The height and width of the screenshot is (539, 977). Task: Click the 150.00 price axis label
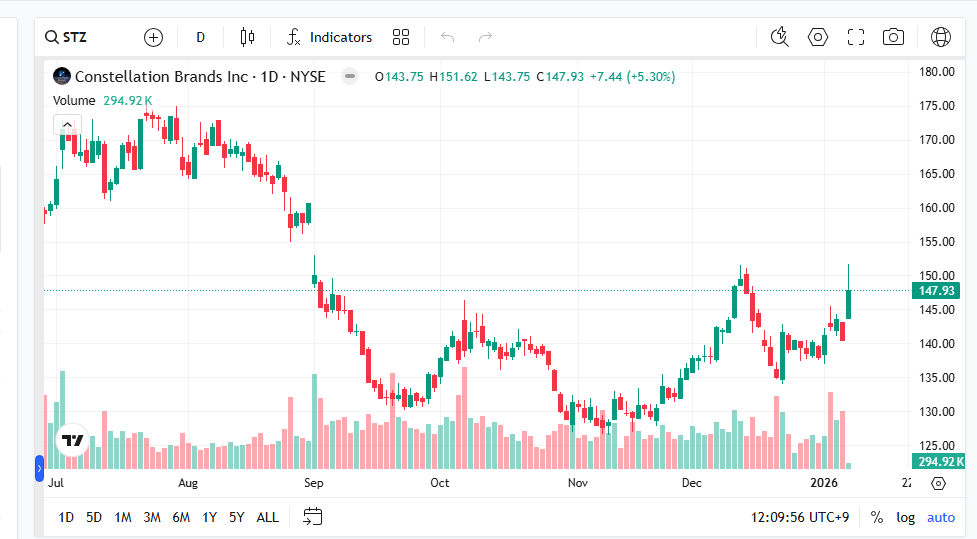(936, 275)
